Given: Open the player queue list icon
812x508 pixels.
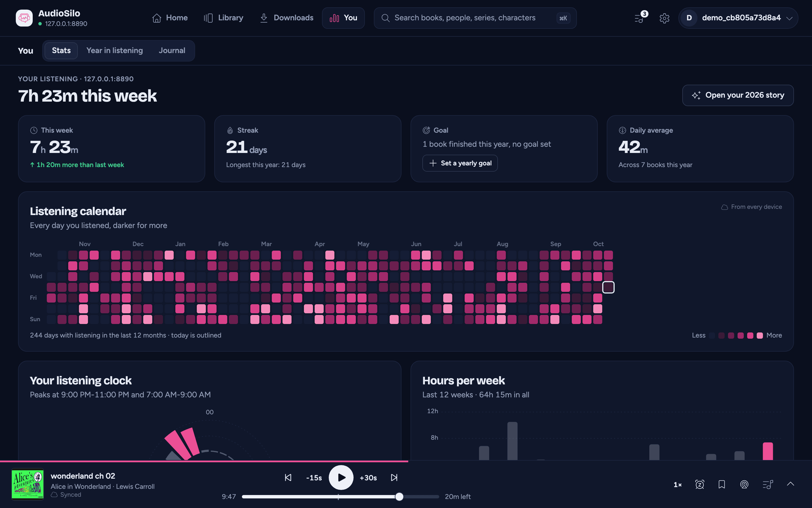Looking at the screenshot, I should 768,484.
